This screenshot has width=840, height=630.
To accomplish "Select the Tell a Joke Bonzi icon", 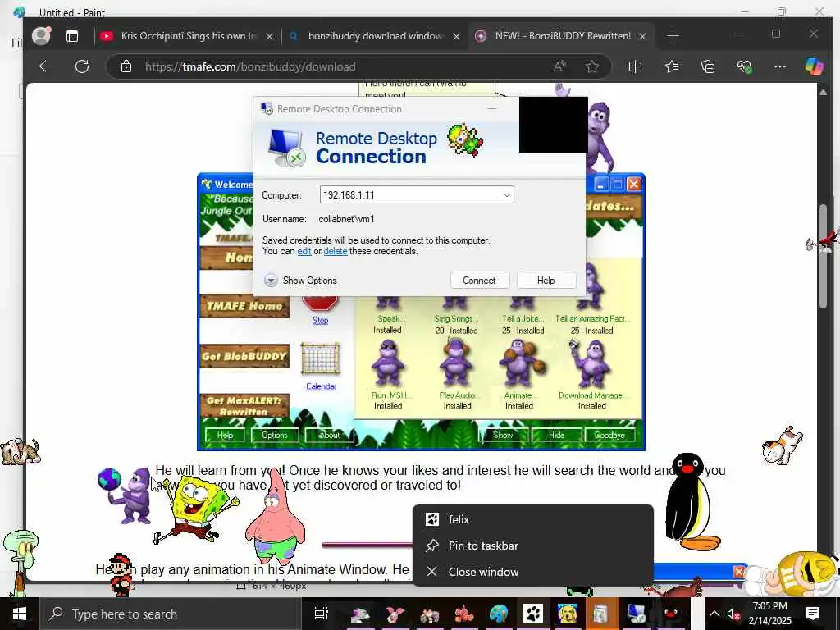I will point(523,303).
